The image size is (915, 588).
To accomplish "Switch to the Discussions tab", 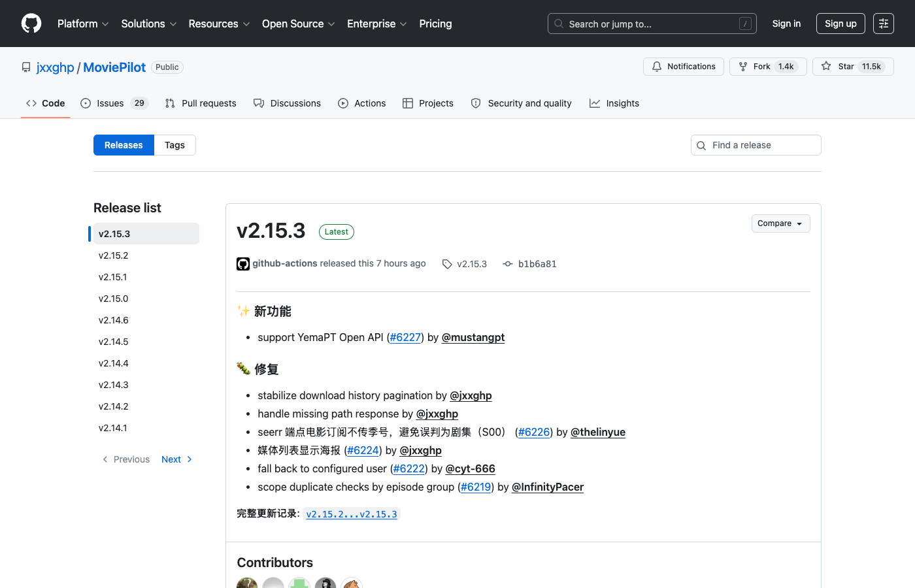I will coord(287,103).
